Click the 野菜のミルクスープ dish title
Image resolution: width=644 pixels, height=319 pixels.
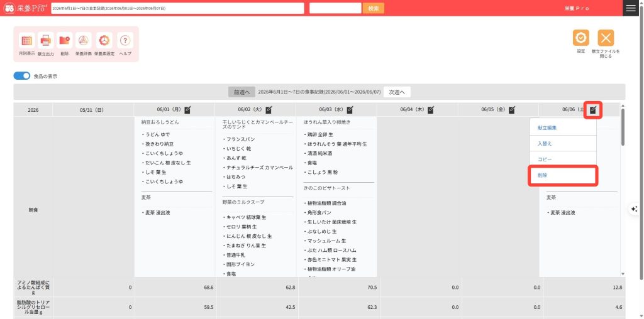pos(243,202)
